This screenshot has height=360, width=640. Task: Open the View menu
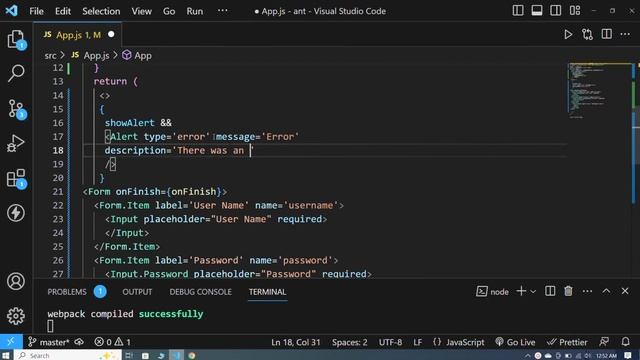[141, 11]
